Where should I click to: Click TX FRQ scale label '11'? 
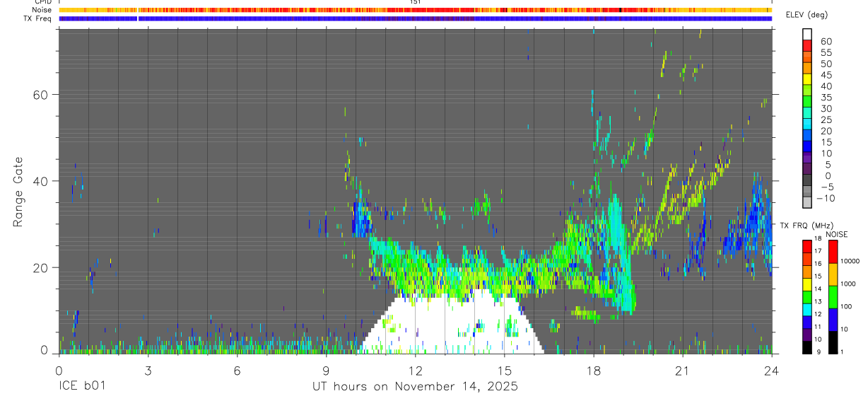(819, 327)
